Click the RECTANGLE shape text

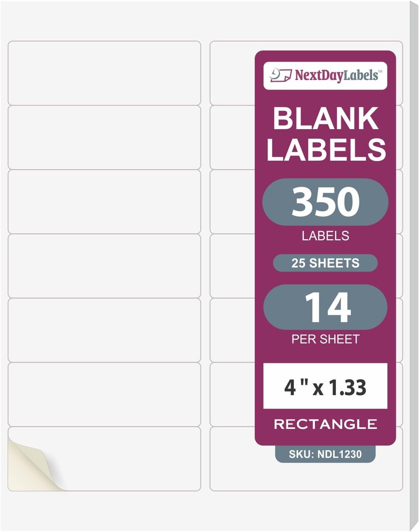tap(325, 424)
